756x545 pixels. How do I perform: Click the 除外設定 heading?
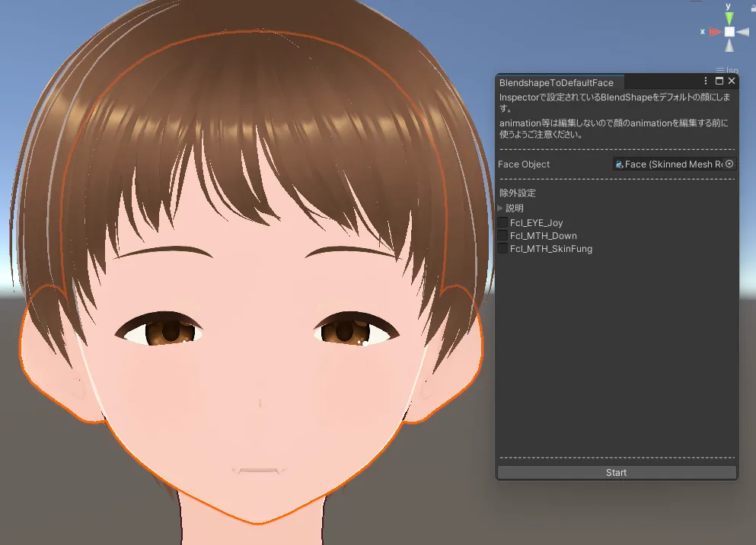point(518,193)
